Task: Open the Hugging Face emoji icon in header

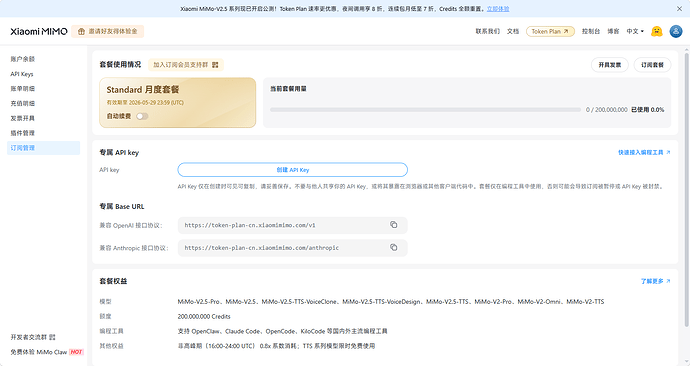Action: [x=657, y=31]
